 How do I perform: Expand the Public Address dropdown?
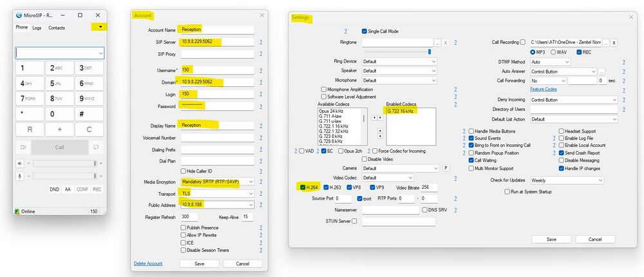tap(251, 205)
